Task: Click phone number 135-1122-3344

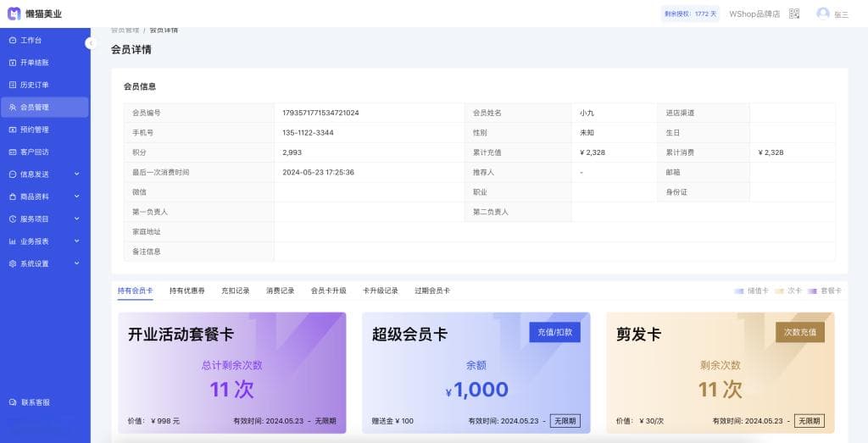Action: (308, 133)
